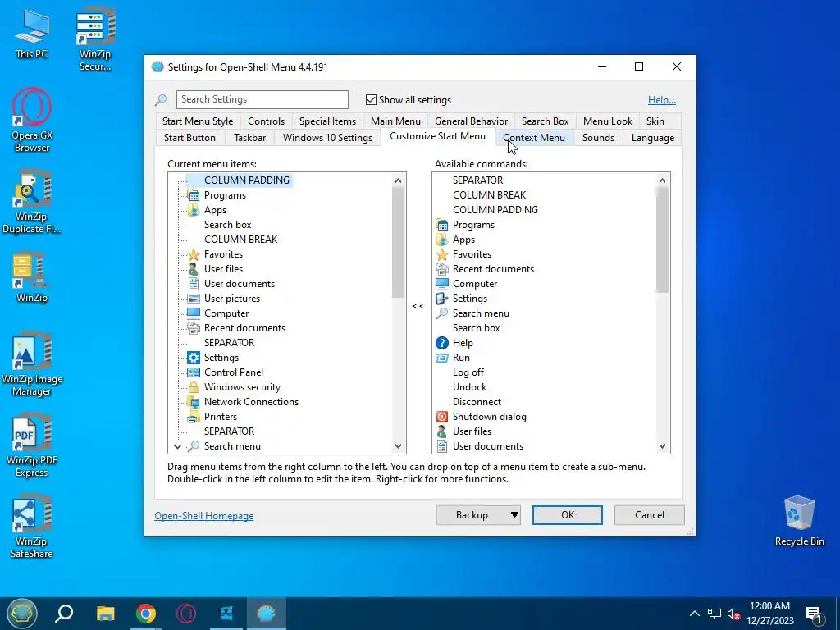Select Search box in Current menu items

click(x=227, y=225)
